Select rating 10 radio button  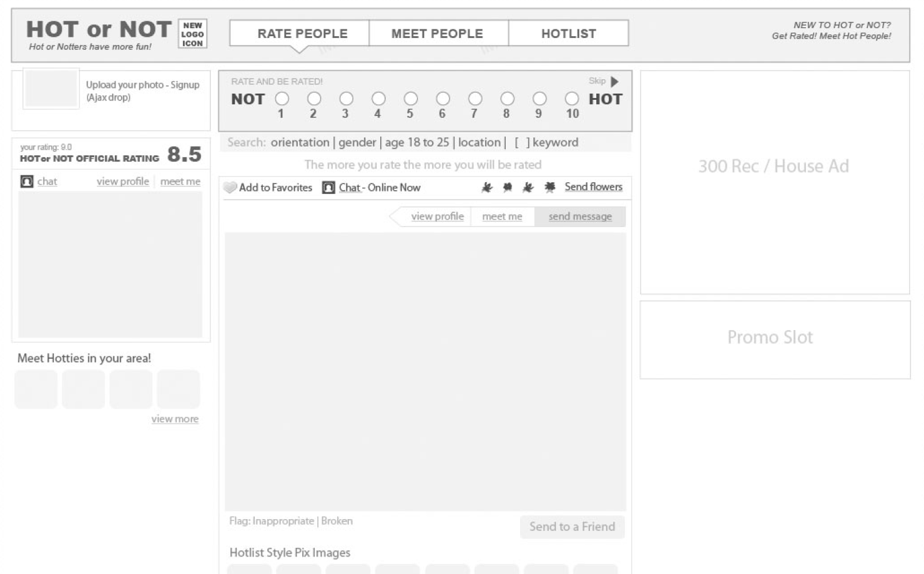(572, 99)
